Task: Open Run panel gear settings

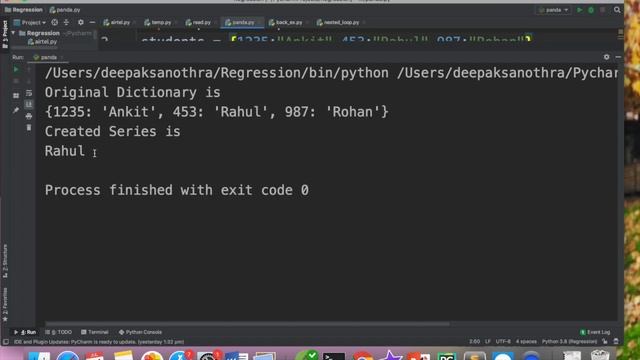Action: (607, 57)
